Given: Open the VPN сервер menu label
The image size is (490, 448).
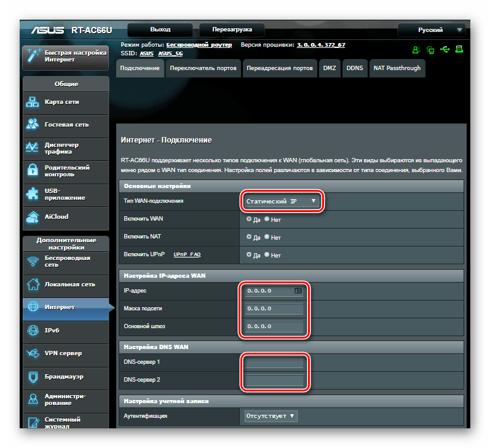Looking at the screenshot, I should [63, 353].
